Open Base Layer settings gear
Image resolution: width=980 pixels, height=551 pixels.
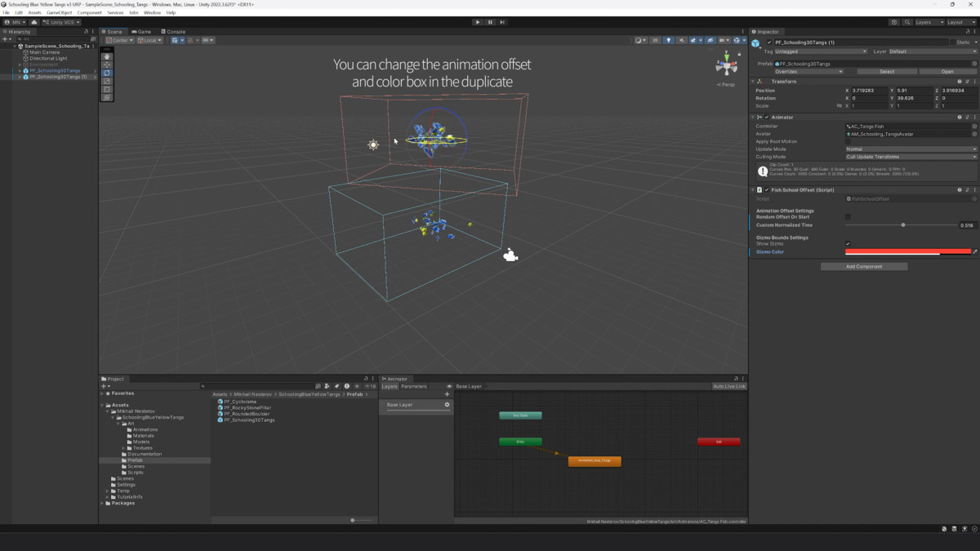447,405
